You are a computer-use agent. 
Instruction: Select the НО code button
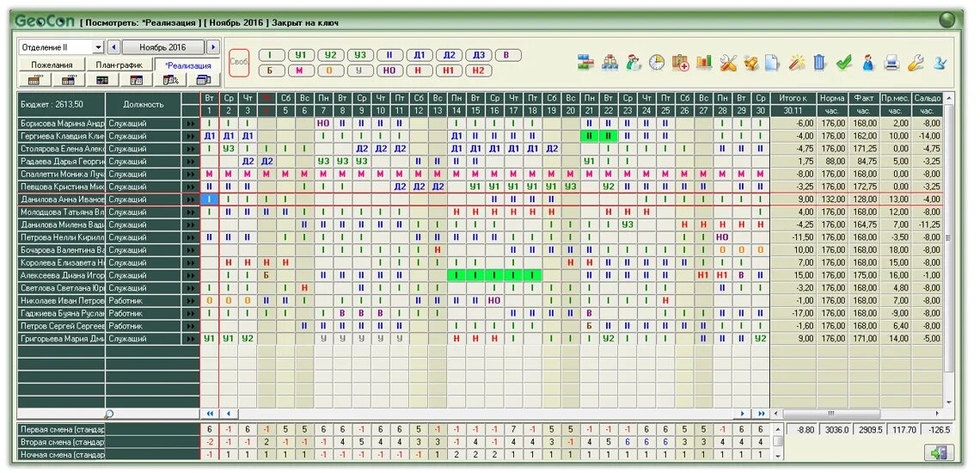click(389, 70)
